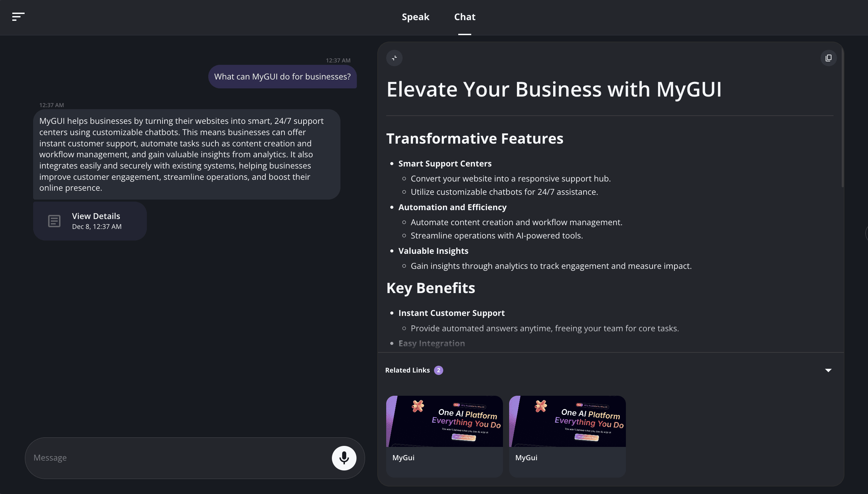Open View Details from Dec 8
Viewport: 868px width, 494px height.
[96, 221]
